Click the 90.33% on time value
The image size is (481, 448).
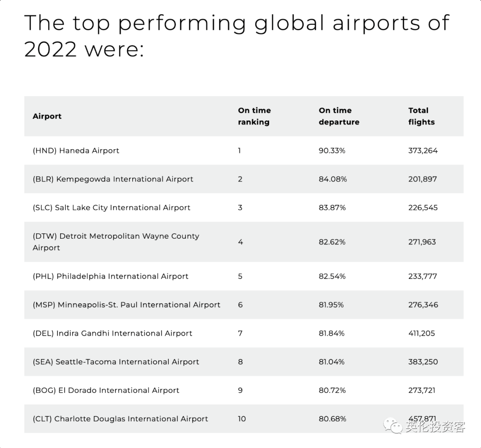332,151
